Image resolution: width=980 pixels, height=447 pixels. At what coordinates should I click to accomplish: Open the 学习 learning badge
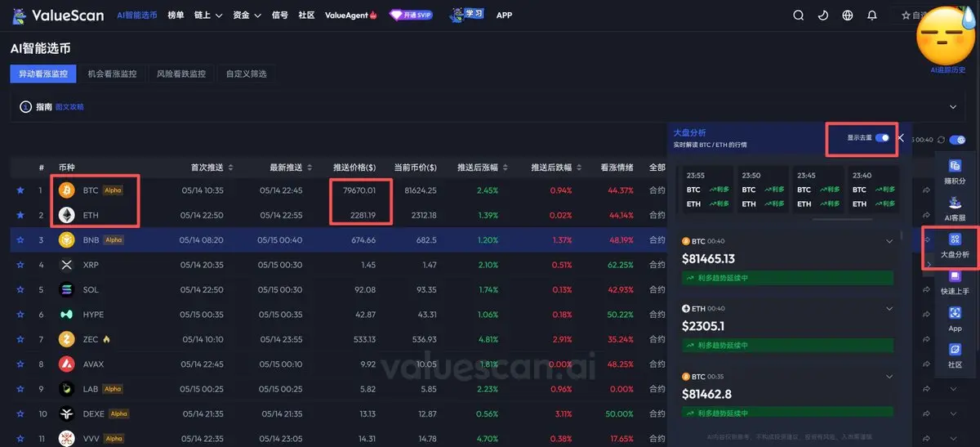tap(467, 15)
